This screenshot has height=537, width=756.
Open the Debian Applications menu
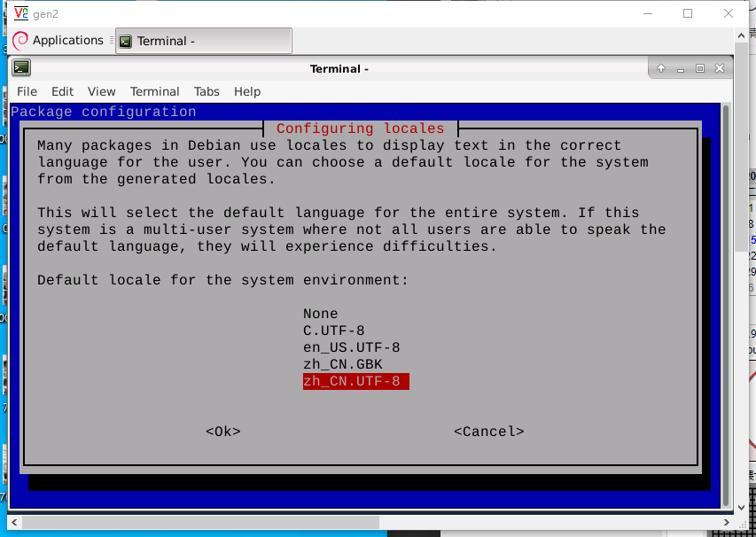click(x=58, y=41)
